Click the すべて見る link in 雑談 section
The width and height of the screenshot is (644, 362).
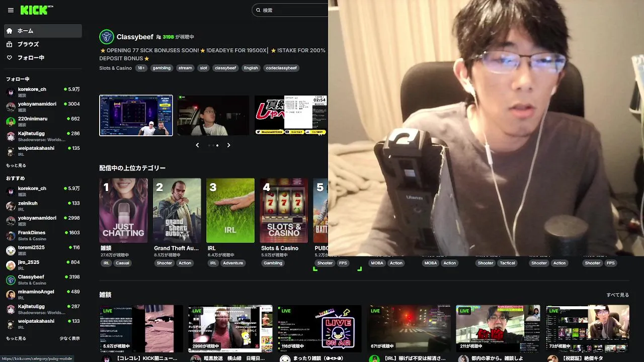(617, 295)
